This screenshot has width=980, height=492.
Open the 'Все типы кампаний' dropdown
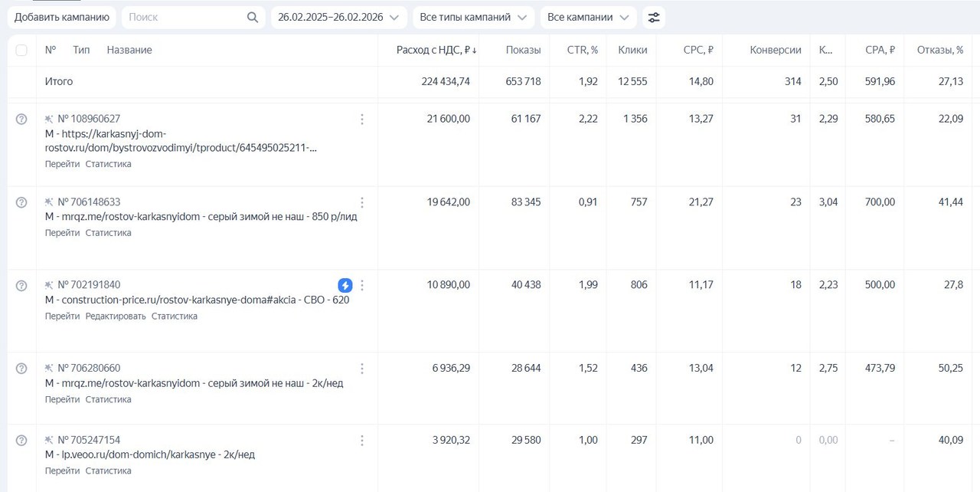click(472, 18)
